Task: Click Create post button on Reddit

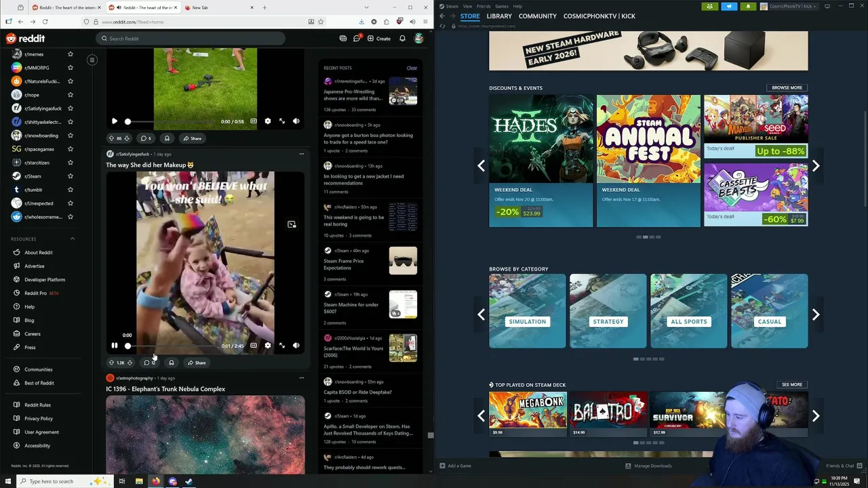Action: [x=379, y=39]
